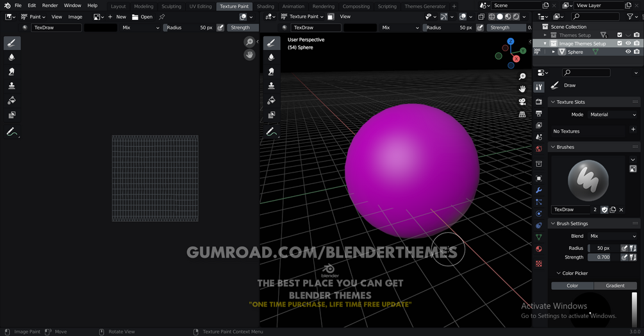Open the Texture Paint mode dropdown in viewport
The width and height of the screenshot is (644, 336).
tap(302, 17)
